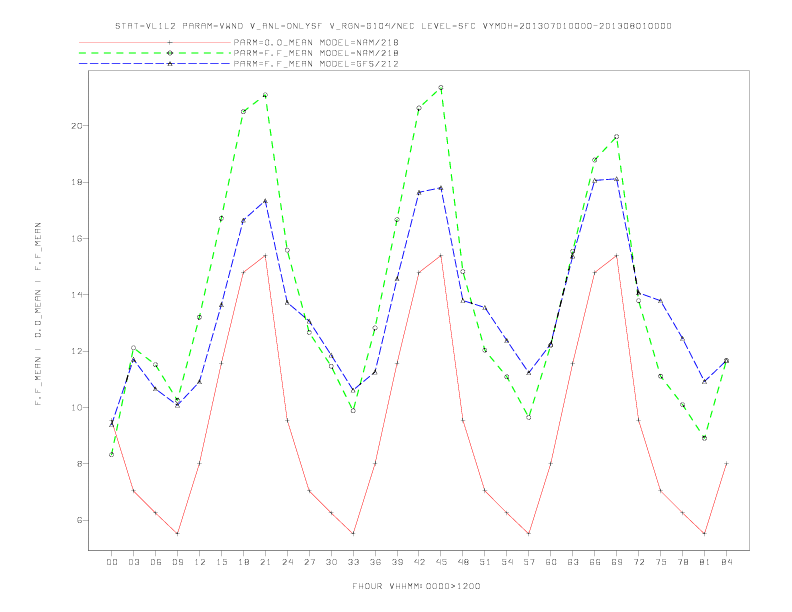Click the red line's lowest point at hour 57
Image resolution: width=792 pixels, height=612 pixels.
529,533
